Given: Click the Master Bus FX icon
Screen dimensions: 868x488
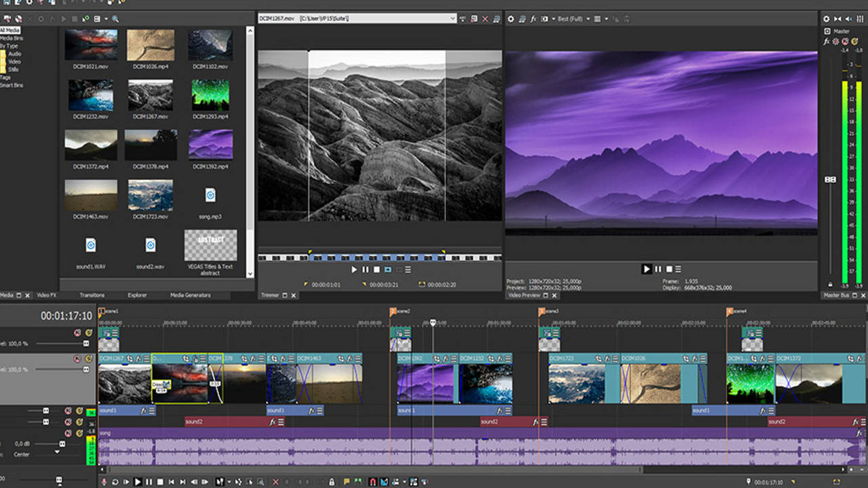Looking at the screenshot, I should click(x=827, y=42).
